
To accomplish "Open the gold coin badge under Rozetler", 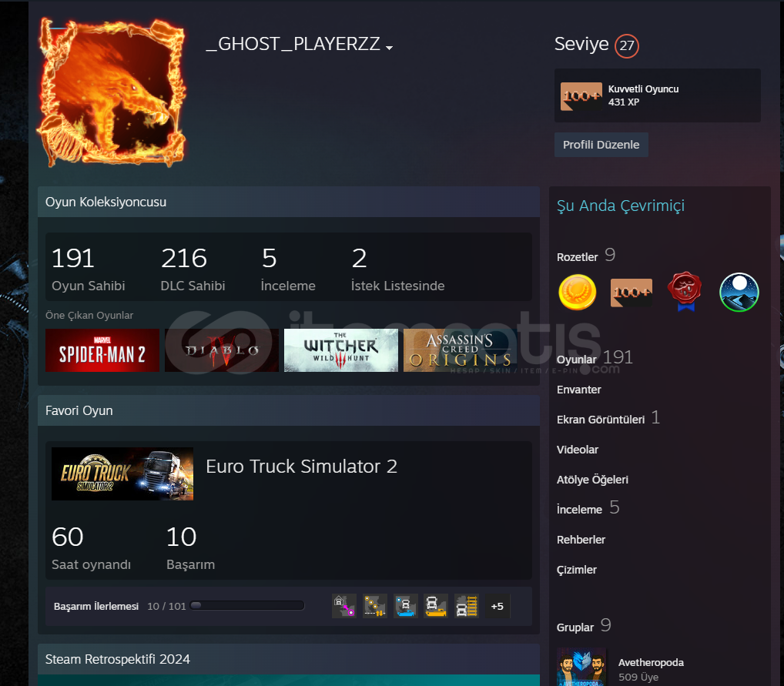I will click(x=577, y=292).
